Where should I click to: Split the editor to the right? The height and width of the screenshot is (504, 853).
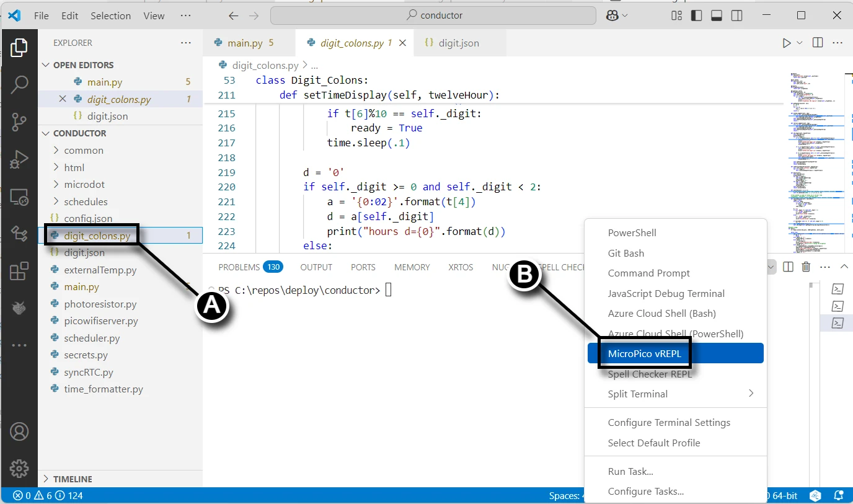pos(818,43)
